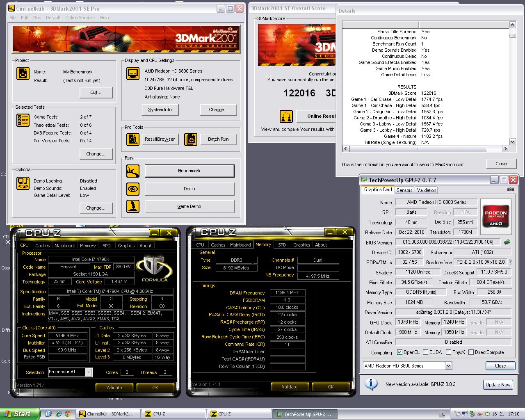Toggle the PhysX checkbox
The image size is (525, 420).
tap(448, 352)
